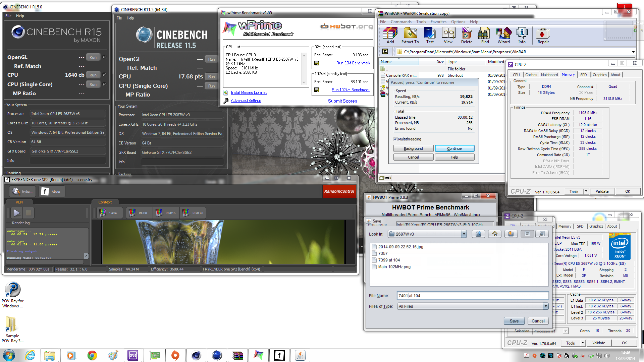The width and height of the screenshot is (644, 362).
Task: Click the WinRAR Test archive icon
Action: point(430,36)
